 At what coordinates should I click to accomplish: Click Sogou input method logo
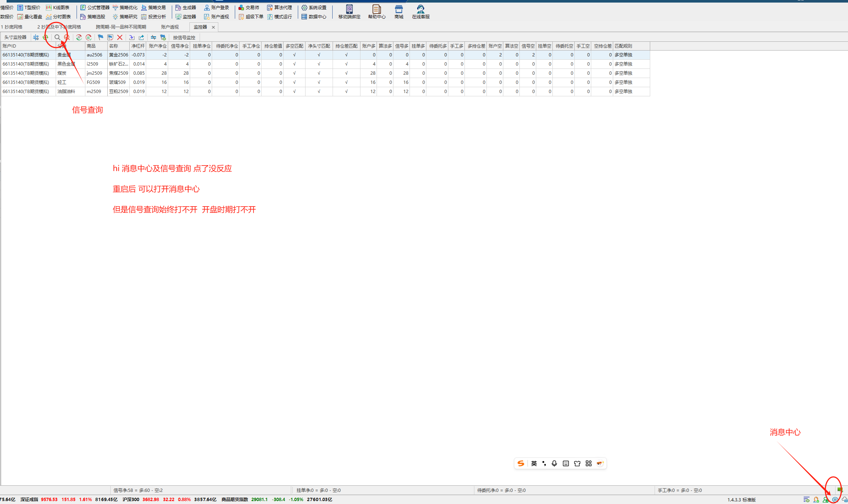[x=521, y=463]
